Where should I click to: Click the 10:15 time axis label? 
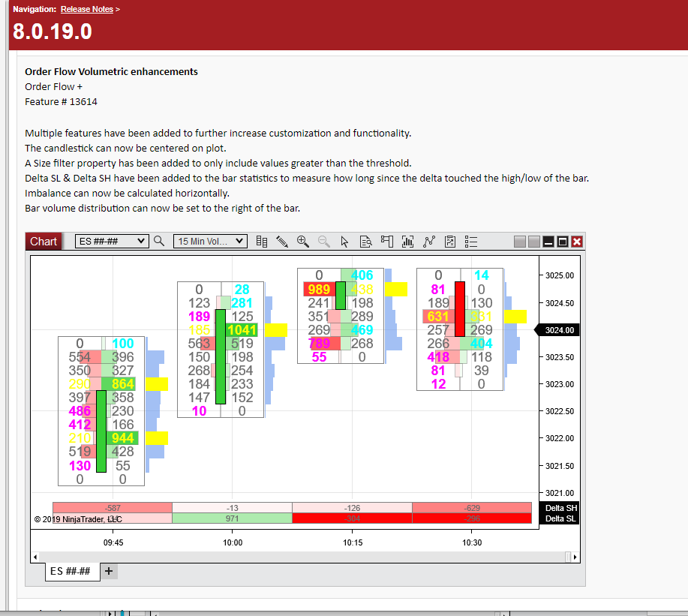click(x=353, y=542)
